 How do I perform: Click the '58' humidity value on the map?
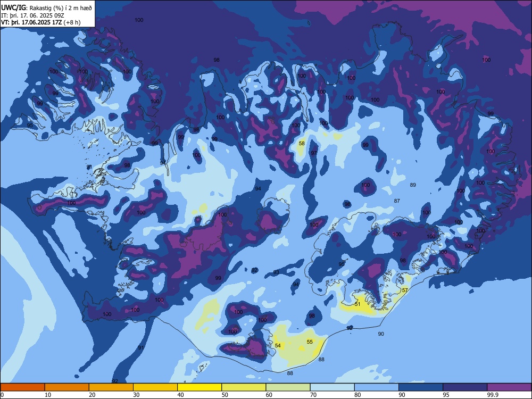pos(302,144)
